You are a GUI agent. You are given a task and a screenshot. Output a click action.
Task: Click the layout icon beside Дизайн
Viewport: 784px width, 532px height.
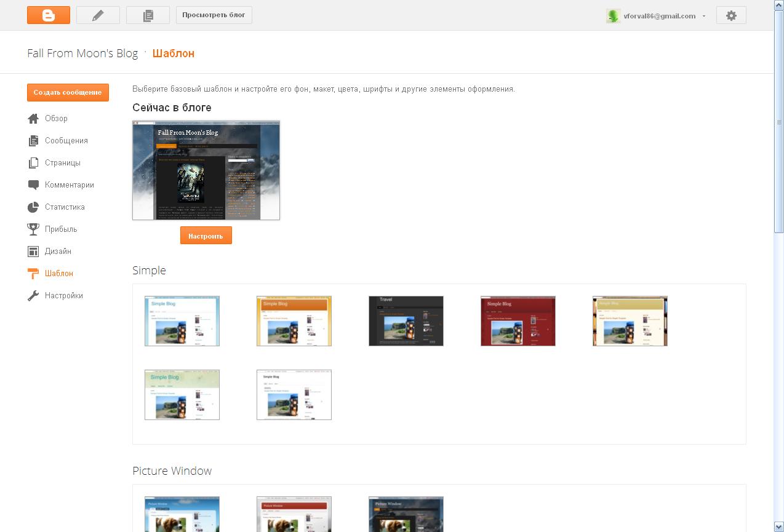pos(33,251)
